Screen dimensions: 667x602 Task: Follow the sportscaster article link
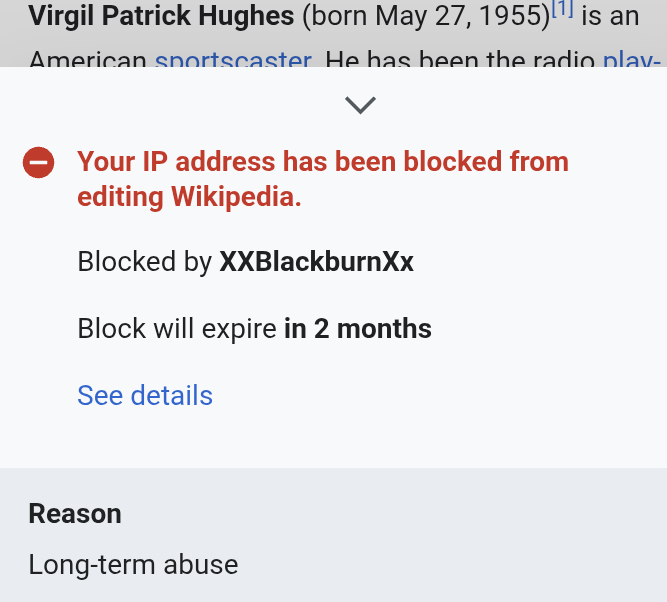(233, 60)
